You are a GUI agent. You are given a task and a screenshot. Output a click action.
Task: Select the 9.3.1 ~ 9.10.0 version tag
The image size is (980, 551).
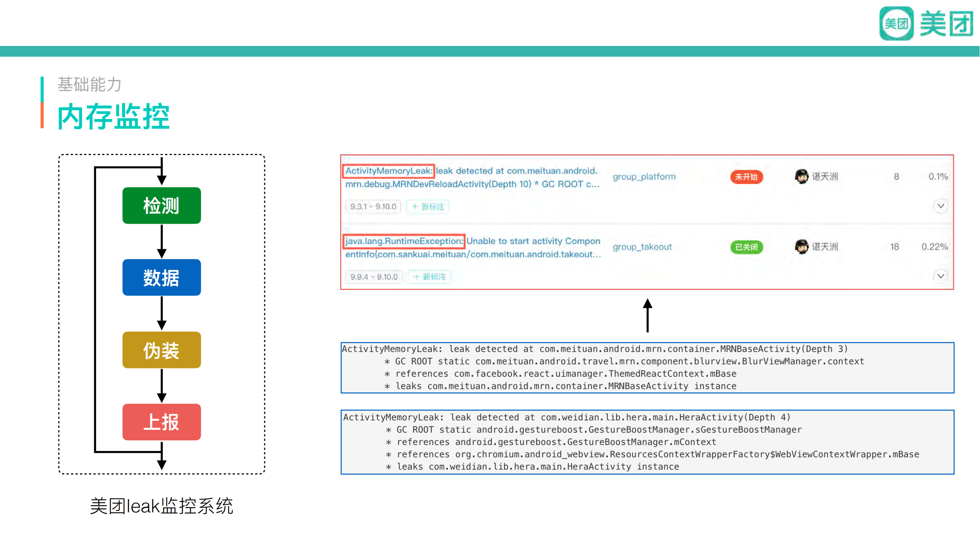(373, 207)
